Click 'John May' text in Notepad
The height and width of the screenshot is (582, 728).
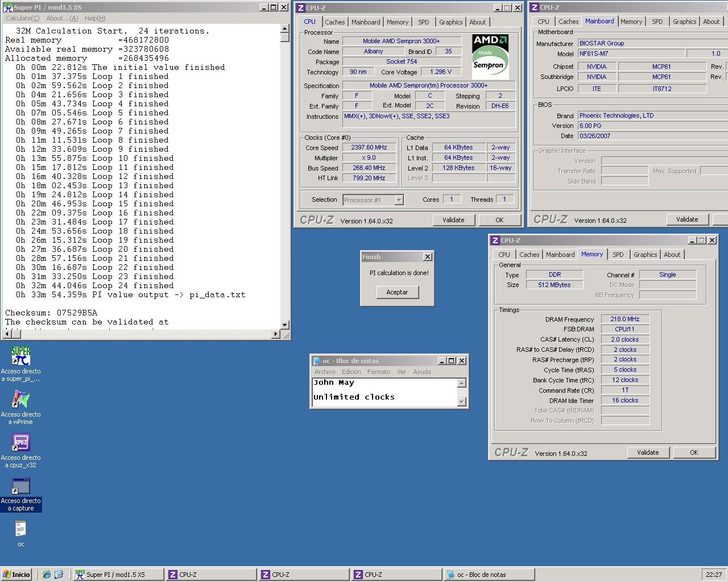click(334, 383)
